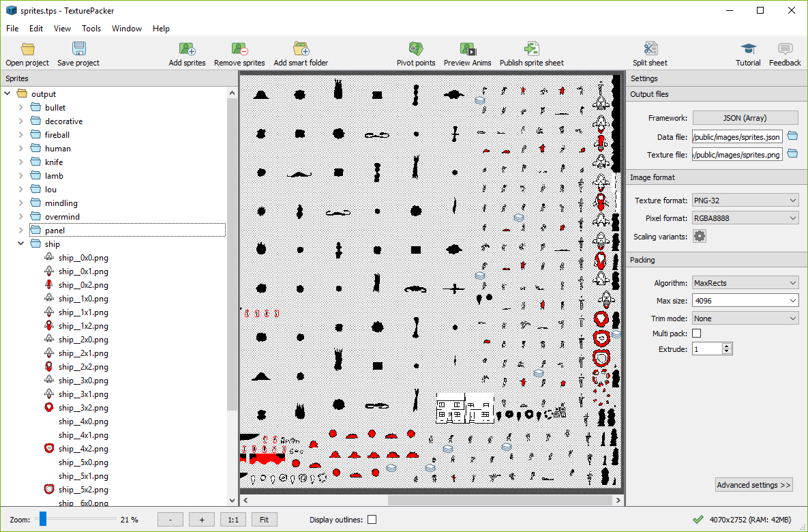The height and width of the screenshot is (532, 808).
Task: Open the File menu
Action: pos(12,29)
